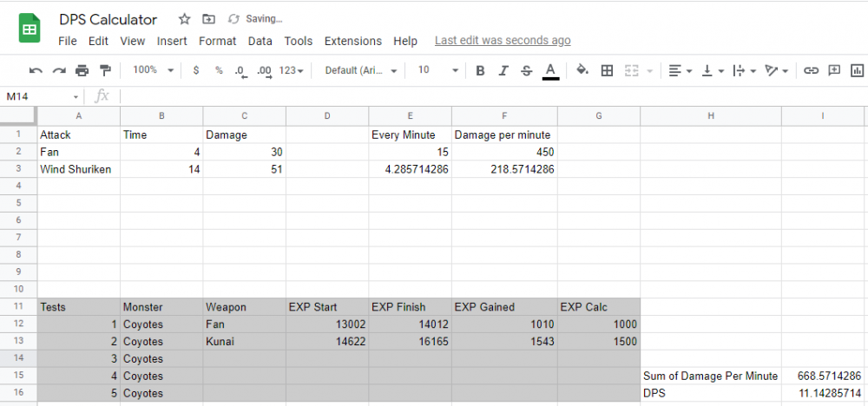Click the insert comment icon
Viewport: 868px width, 406px height.
tap(834, 70)
